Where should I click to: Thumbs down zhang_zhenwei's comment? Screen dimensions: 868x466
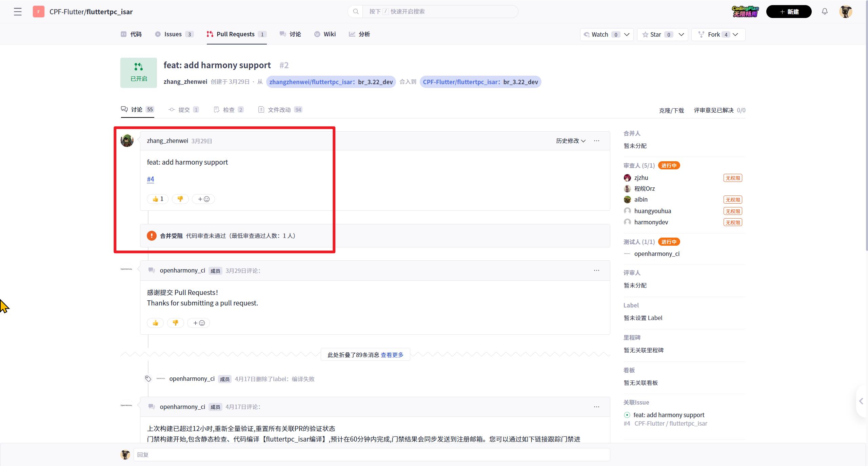180,199
